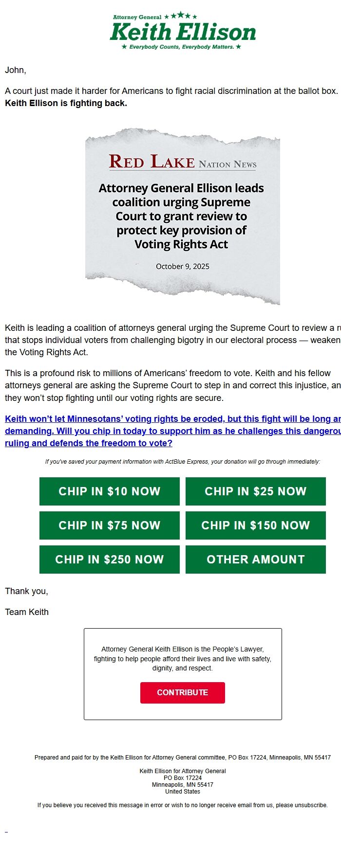This screenshot has height=868, width=341.
Task: Click the 'Team Keith' signature line
Action: pos(27,612)
